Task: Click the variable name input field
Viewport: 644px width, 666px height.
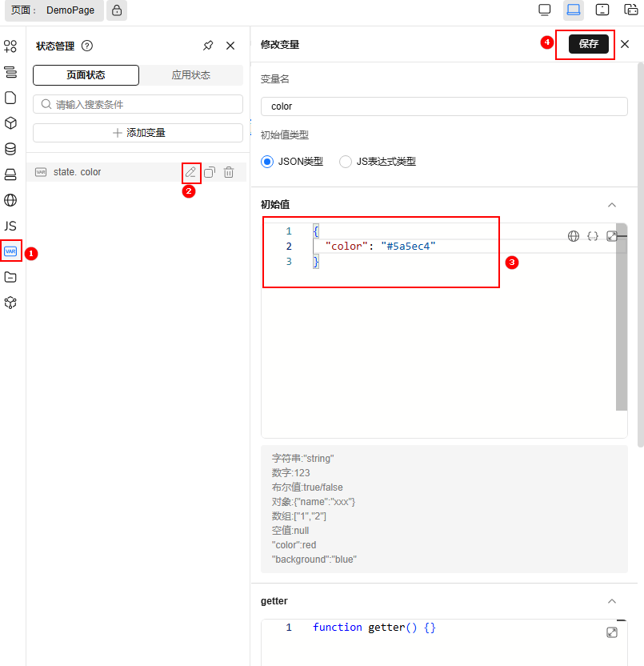Action: coord(444,106)
